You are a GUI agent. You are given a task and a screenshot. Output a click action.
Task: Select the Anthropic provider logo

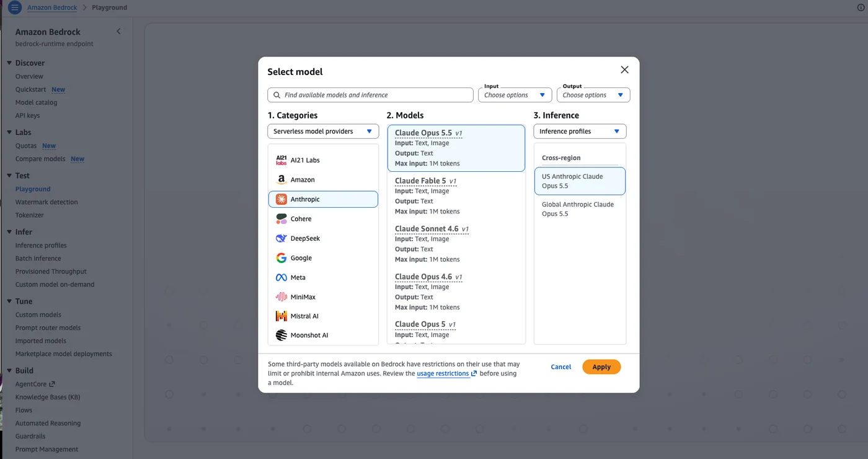(281, 199)
